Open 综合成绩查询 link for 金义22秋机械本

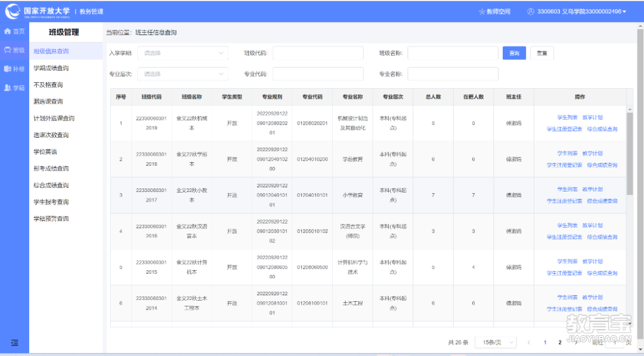point(602,129)
